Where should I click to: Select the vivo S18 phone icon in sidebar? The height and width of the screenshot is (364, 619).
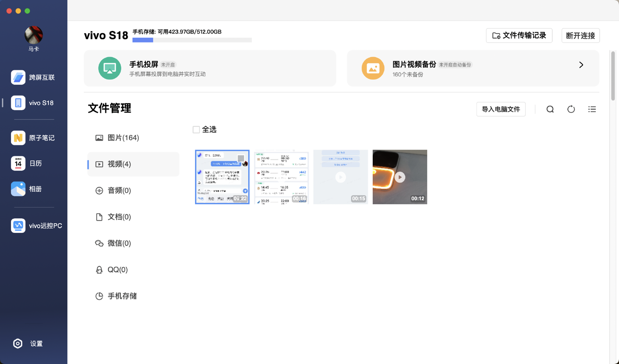coord(18,103)
